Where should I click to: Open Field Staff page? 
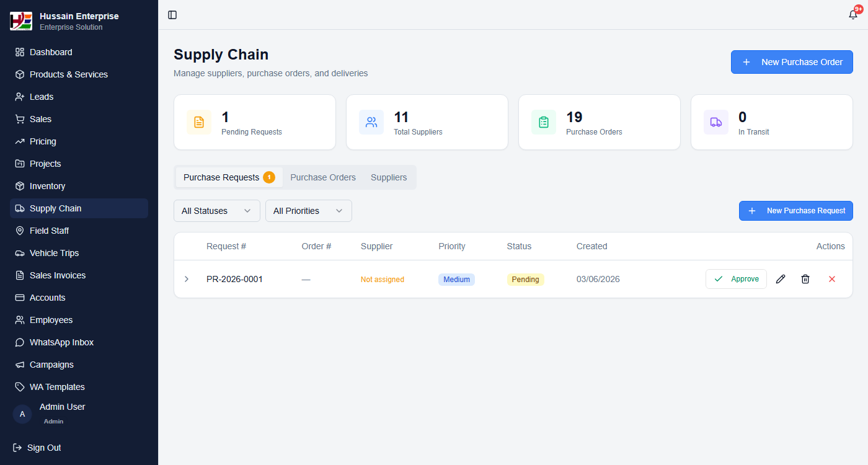[79, 231]
